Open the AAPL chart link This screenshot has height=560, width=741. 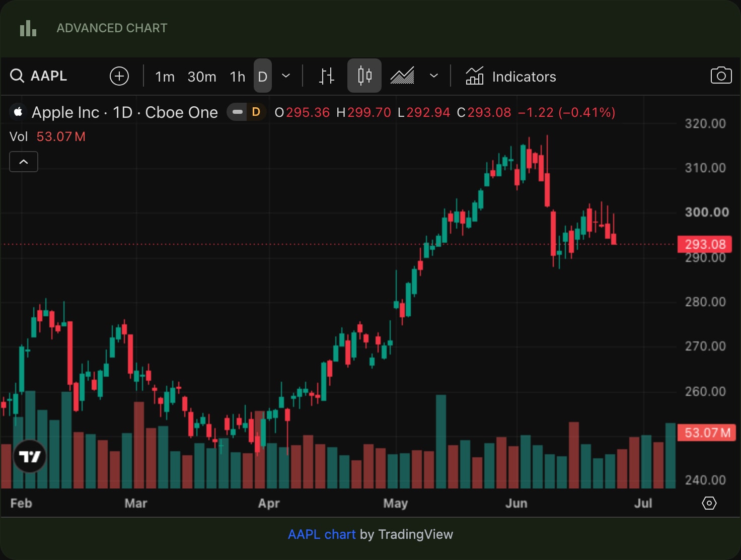coord(322,534)
